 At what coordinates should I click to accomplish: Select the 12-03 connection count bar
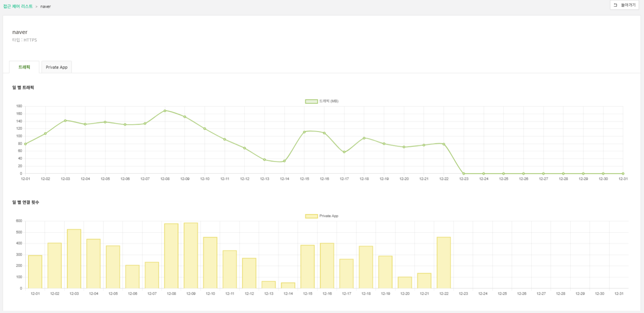74,259
